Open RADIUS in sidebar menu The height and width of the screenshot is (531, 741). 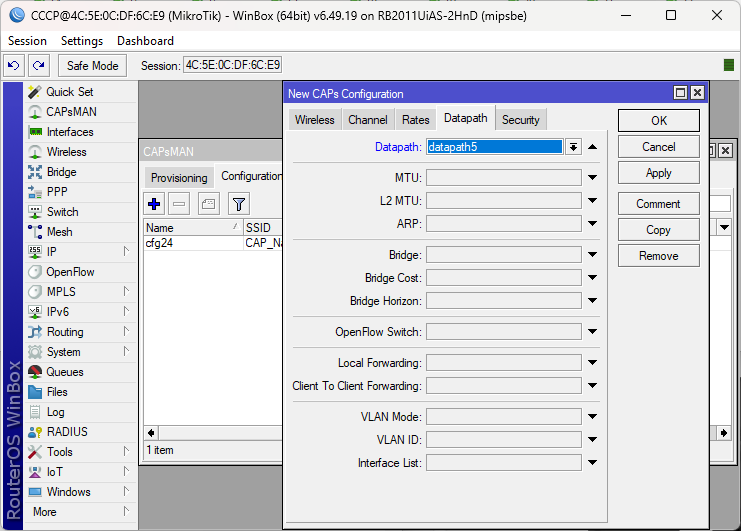click(x=67, y=432)
